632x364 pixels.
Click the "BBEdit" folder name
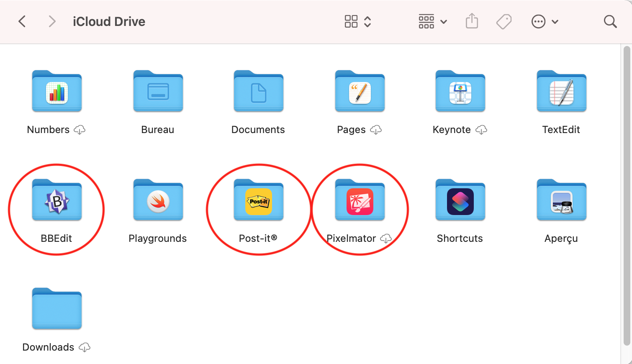[57, 238]
